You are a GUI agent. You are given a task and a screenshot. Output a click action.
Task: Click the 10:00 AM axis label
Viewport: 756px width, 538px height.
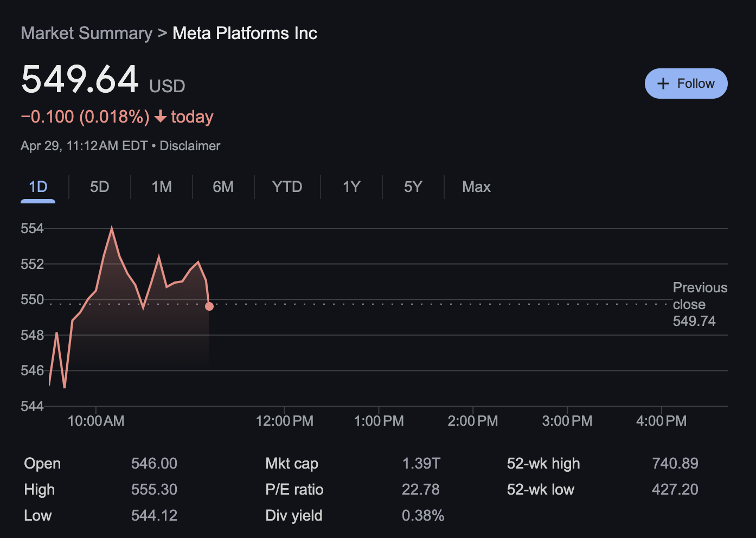96,421
